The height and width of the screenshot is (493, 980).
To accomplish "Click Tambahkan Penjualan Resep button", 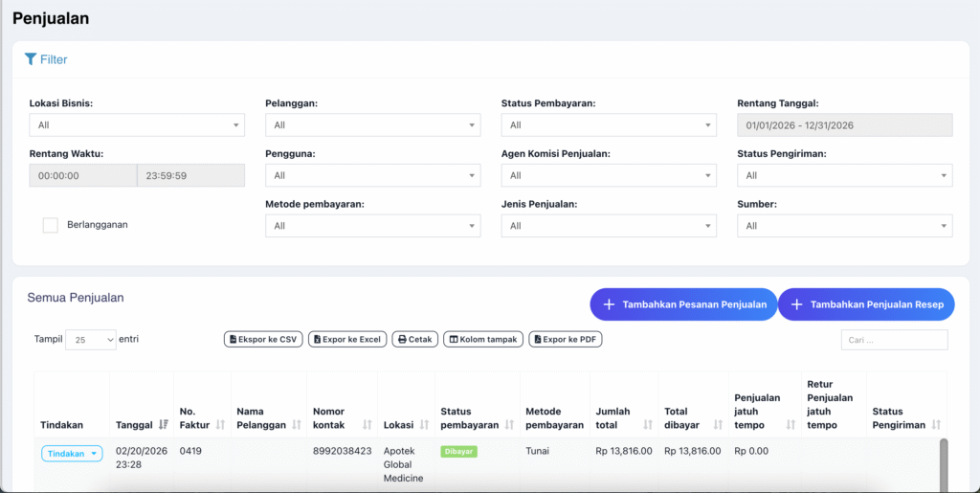I will [x=866, y=304].
